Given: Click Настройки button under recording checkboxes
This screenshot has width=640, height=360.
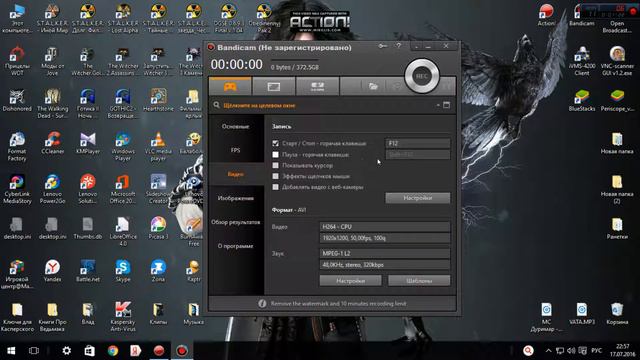Looking at the screenshot, I should coord(418,198).
